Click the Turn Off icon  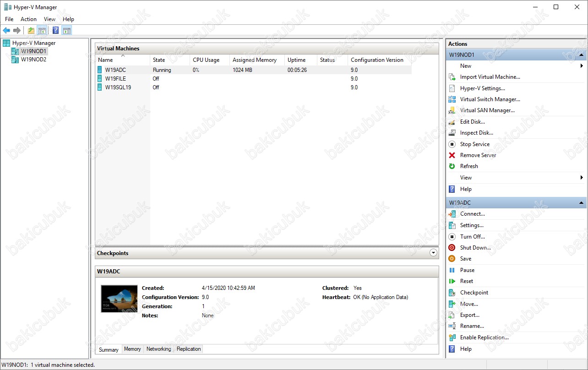(x=452, y=237)
